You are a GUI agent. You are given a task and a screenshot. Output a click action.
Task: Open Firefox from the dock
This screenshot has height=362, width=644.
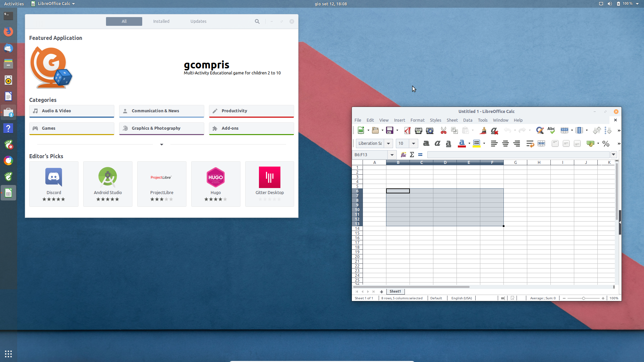click(x=8, y=32)
